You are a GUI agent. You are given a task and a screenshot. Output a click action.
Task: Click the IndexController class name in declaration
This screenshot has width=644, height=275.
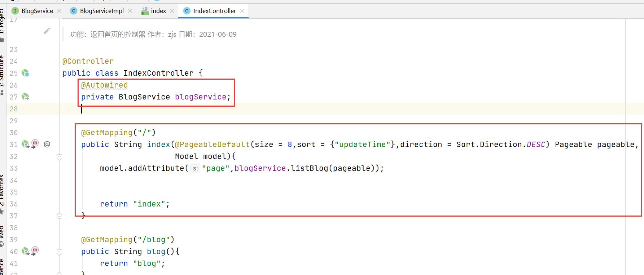coord(158,73)
